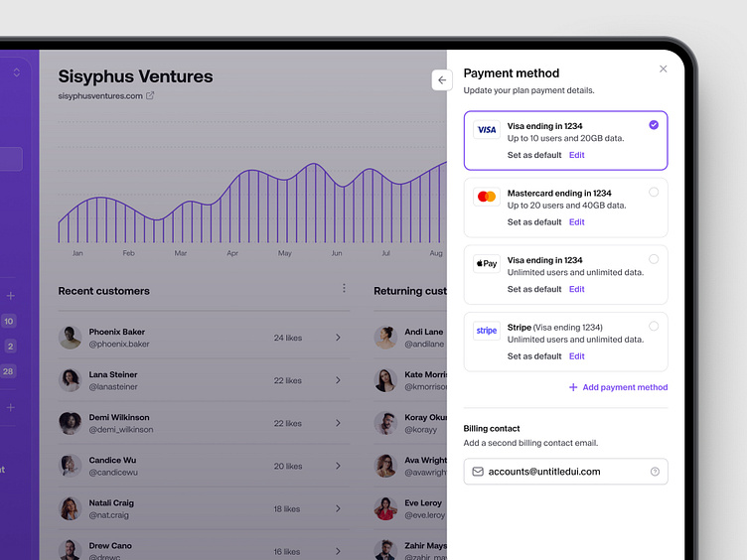Viewport: 747px width, 560px height.
Task: Set Stripe card as default
Action: [533, 356]
